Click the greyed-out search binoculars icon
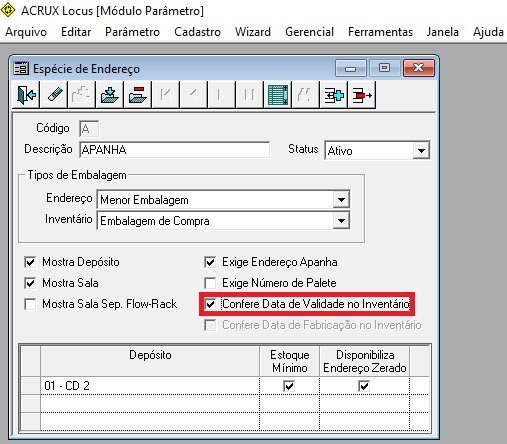507x444 pixels. pyautogui.click(x=306, y=95)
